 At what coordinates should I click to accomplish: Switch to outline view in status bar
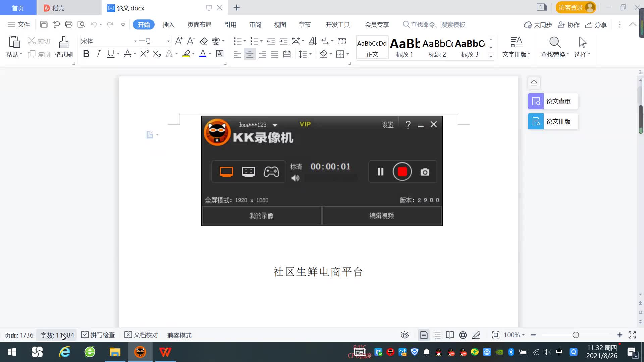click(437, 335)
